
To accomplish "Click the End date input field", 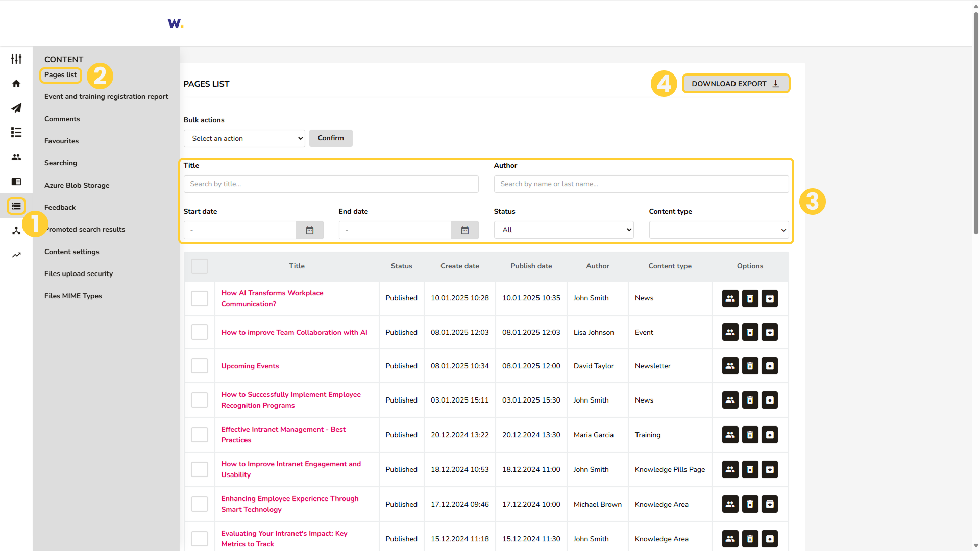I will coord(395,230).
